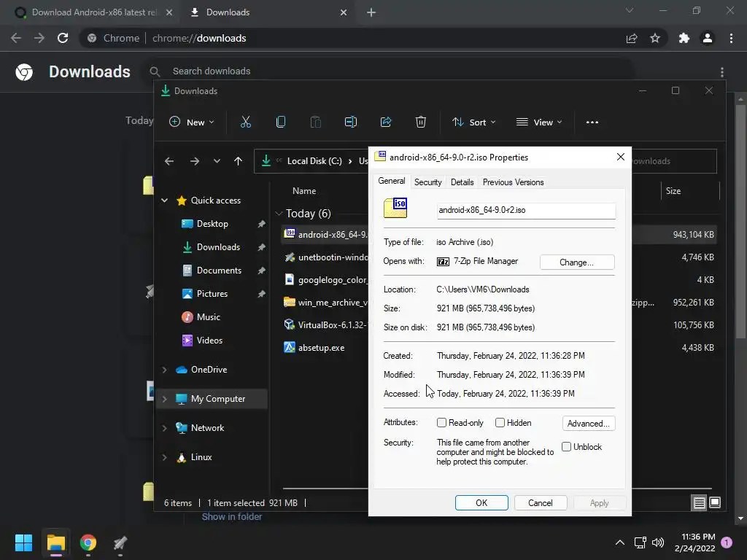Switch to Download Android-x86 browser tab
Viewport: 747px width, 560px height.
94,12
